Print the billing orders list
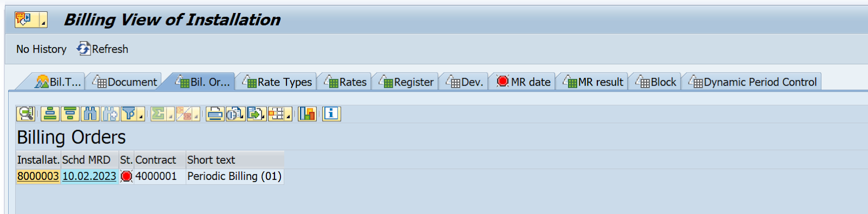 click(215, 114)
